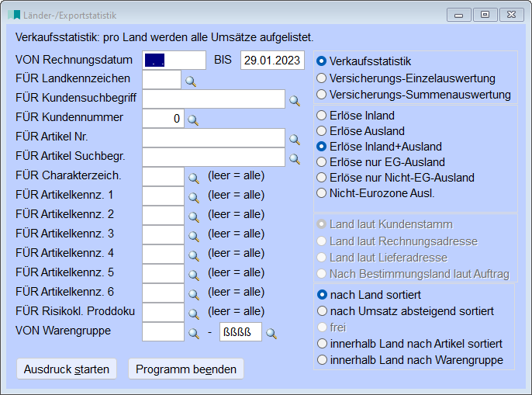Image resolution: width=532 pixels, height=395 pixels.
Task: Open lookup for ßßßß Warengruppe end field
Action: coord(271,334)
